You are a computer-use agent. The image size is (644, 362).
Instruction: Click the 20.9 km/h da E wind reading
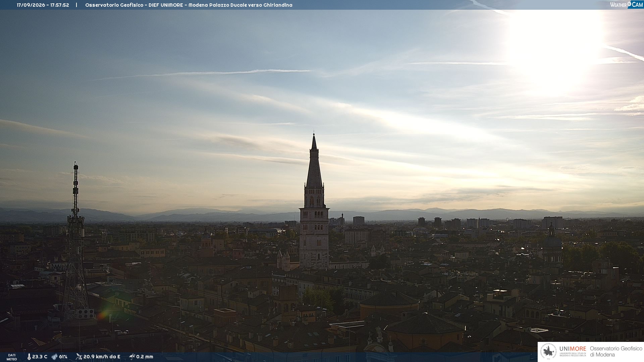click(x=102, y=357)
